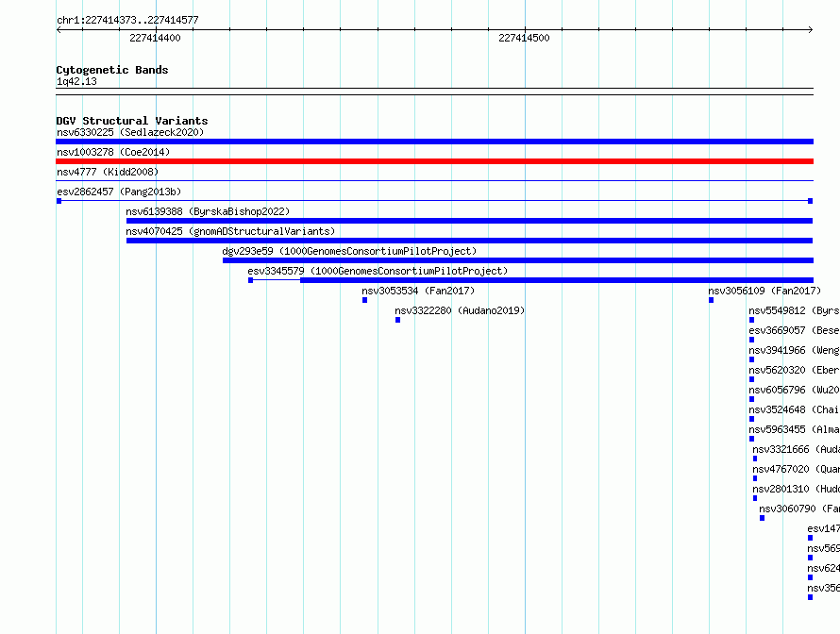This screenshot has height=634, width=840.
Task: Click the right end square of esv2862457
Action: (x=810, y=201)
